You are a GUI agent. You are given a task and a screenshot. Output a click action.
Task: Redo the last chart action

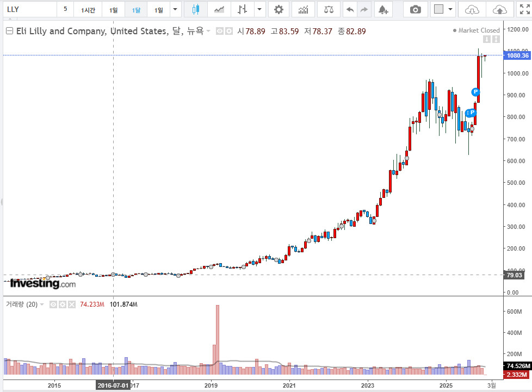tap(364, 9)
